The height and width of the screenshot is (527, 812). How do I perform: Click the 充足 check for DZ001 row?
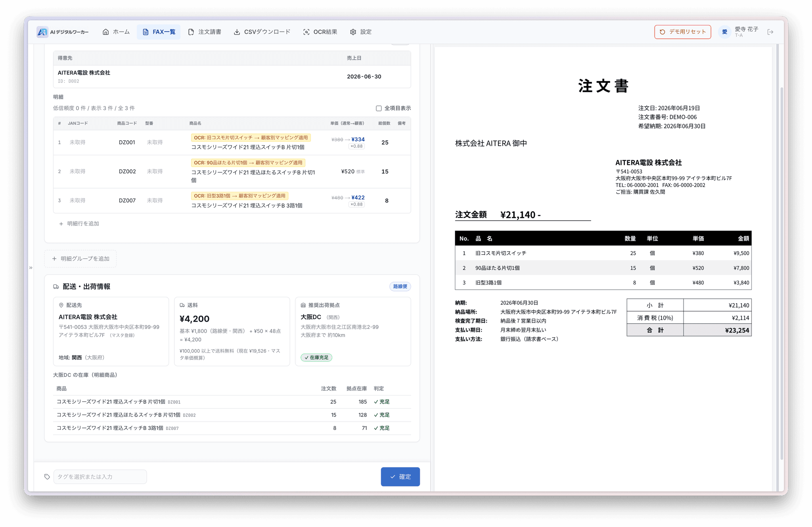[382, 402]
